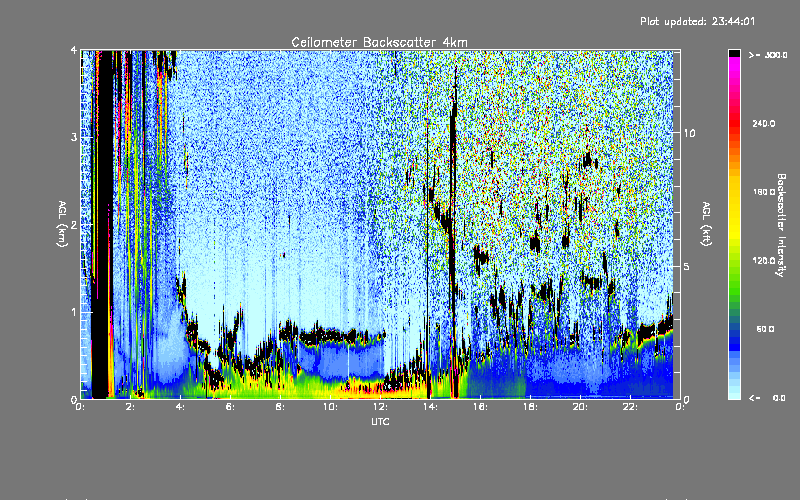Click the "60.0" colorbar label

[x=765, y=329]
